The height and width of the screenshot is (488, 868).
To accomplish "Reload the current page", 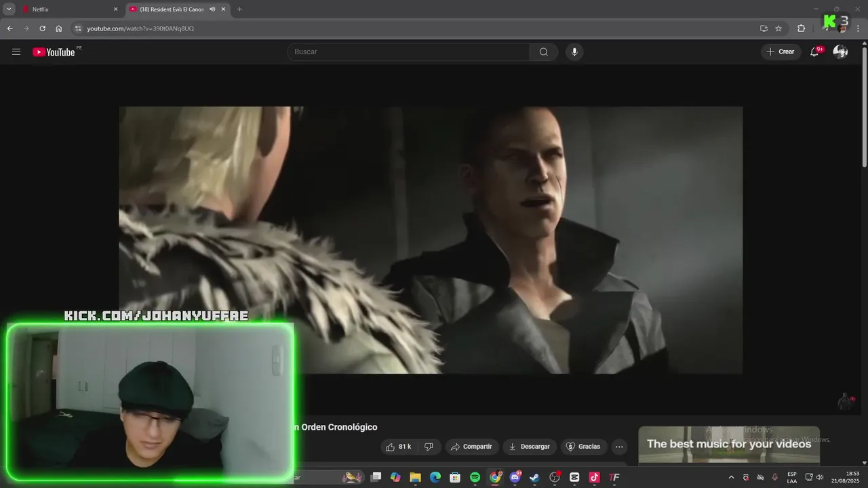I will coord(42,28).
